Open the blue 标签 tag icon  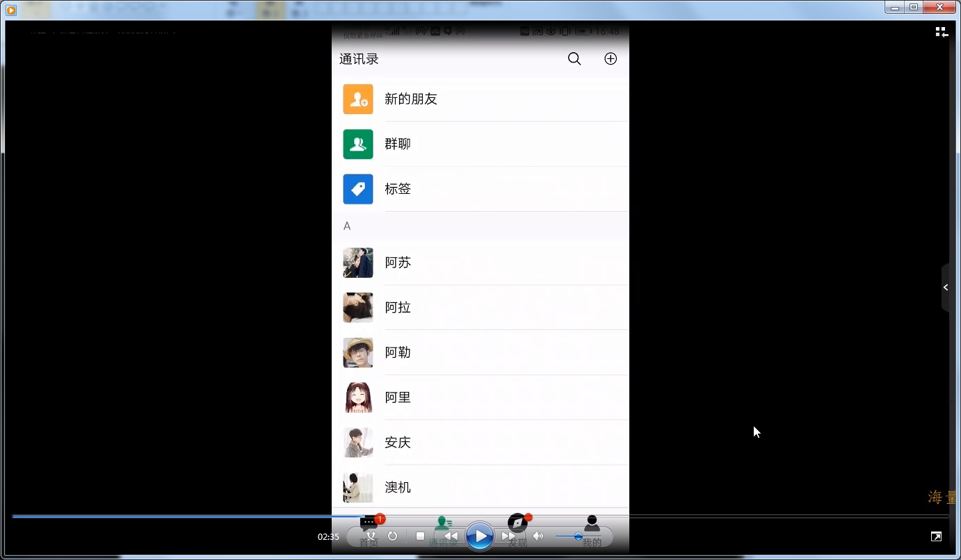coord(358,189)
